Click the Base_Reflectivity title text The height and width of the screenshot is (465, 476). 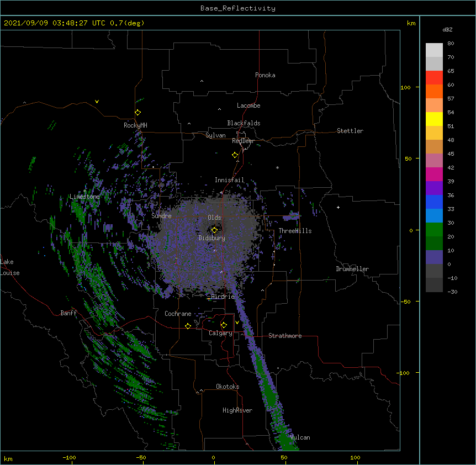(x=238, y=8)
